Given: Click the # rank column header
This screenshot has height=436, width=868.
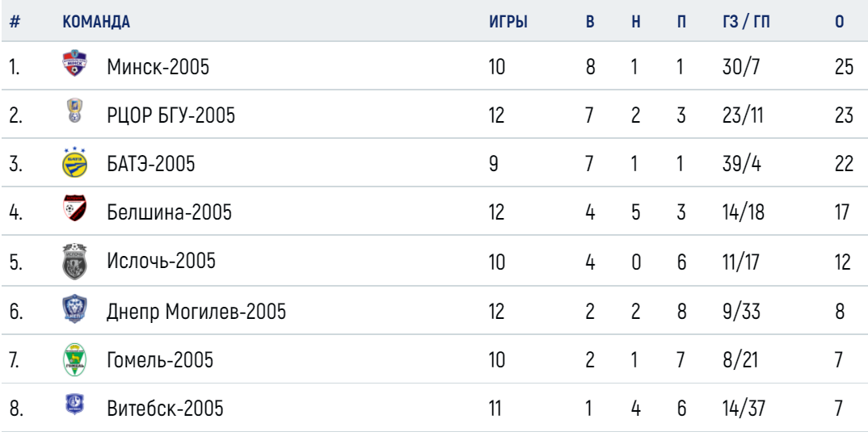Looking at the screenshot, I should coord(15,22).
